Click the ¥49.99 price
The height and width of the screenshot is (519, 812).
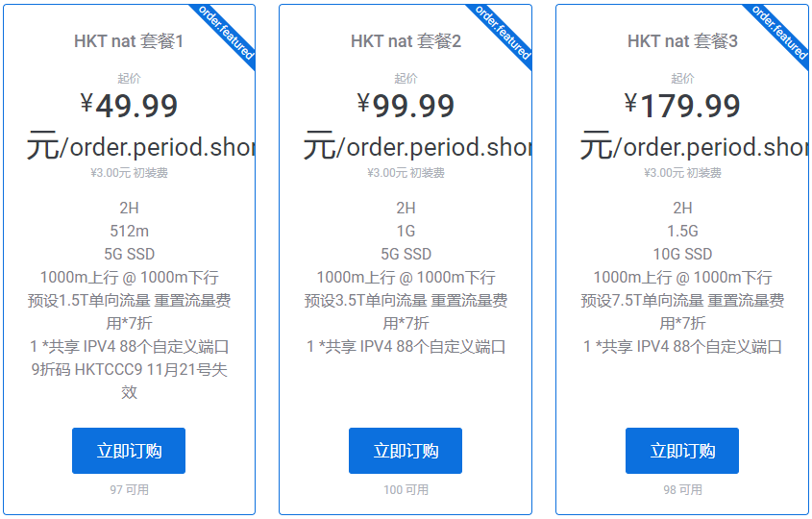click(129, 105)
